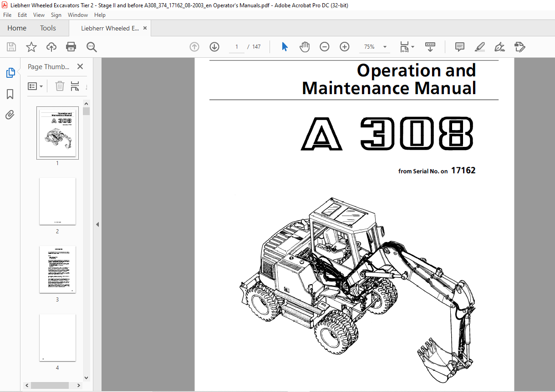The width and height of the screenshot is (555, 392).
Task: Click the thumbnails vertical scrollbar thumb
Action: coord(87,111)
